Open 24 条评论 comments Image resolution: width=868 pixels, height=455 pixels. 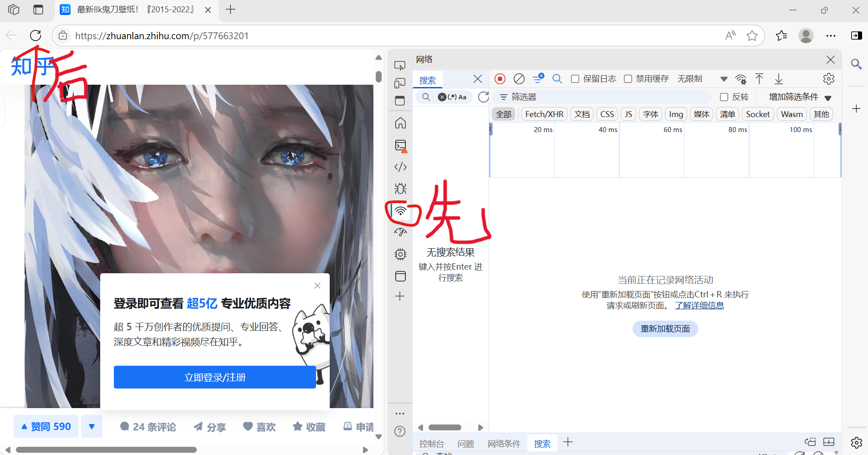(148, 427)
